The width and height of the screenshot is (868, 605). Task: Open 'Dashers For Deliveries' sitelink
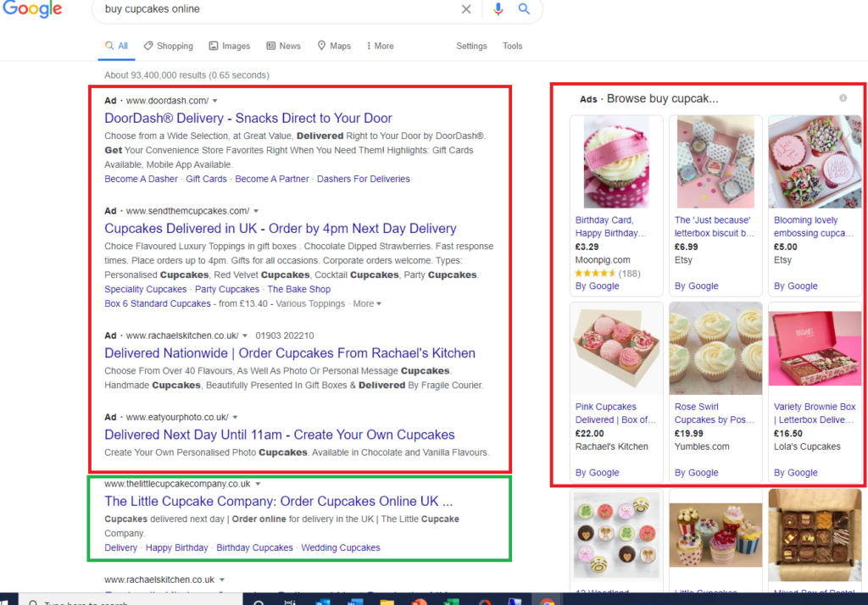coord(363,179)
